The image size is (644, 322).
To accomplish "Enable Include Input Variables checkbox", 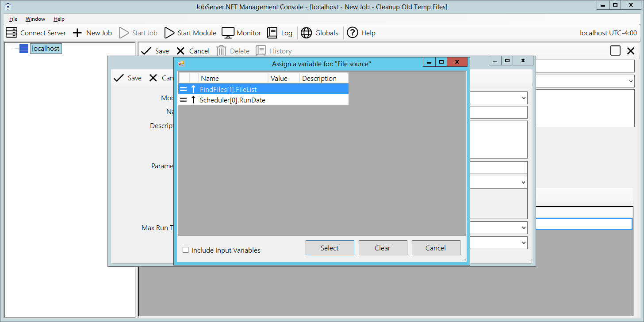I will pos(186,250).
